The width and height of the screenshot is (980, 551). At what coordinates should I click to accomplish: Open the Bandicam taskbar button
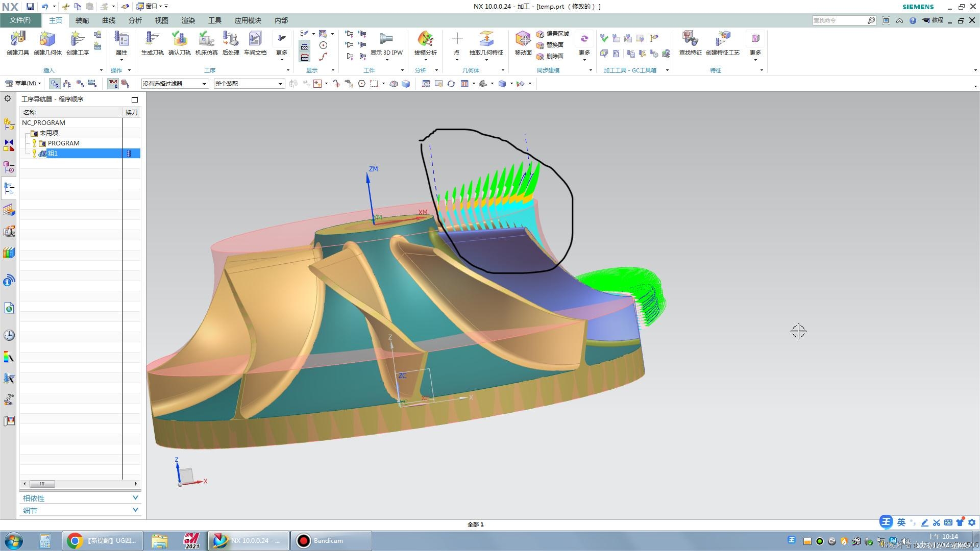[x=331, y=541]
